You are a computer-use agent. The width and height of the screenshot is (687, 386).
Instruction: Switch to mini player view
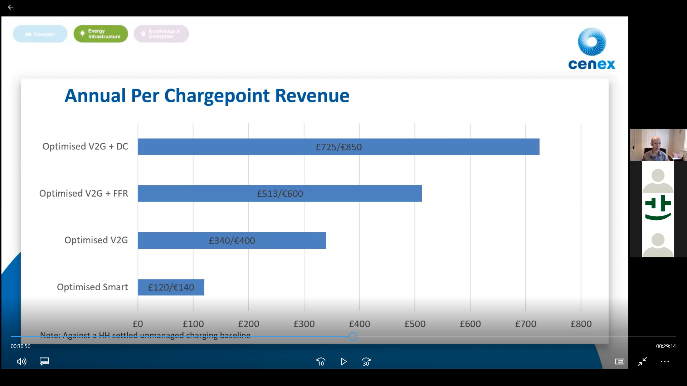619,361
